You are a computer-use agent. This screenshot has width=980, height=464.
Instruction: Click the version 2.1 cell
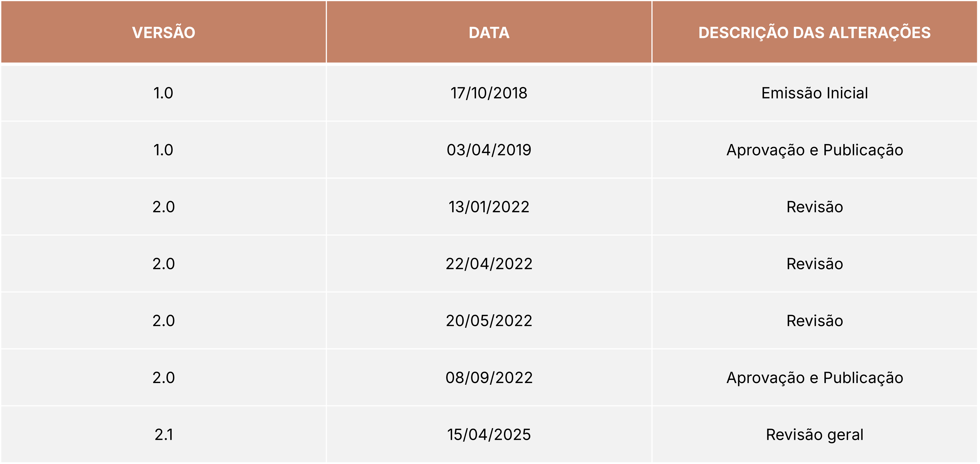point(164,434)
